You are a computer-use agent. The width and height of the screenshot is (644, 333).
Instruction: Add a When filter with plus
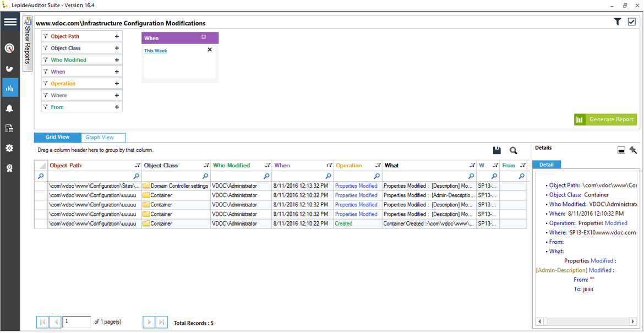pyautogui.click(x=117, y=72)
